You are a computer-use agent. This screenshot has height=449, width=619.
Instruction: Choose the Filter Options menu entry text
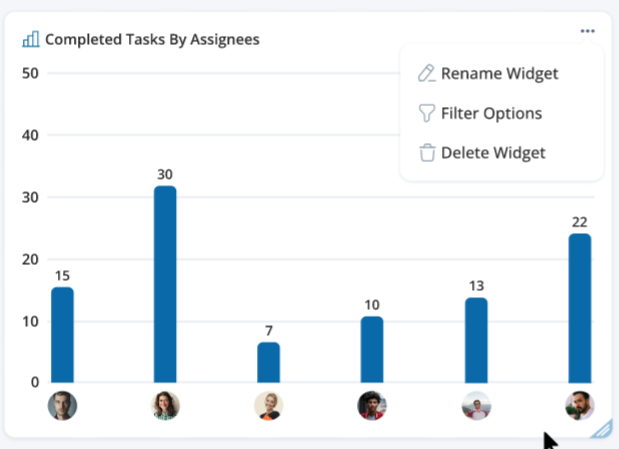[491, 113]
